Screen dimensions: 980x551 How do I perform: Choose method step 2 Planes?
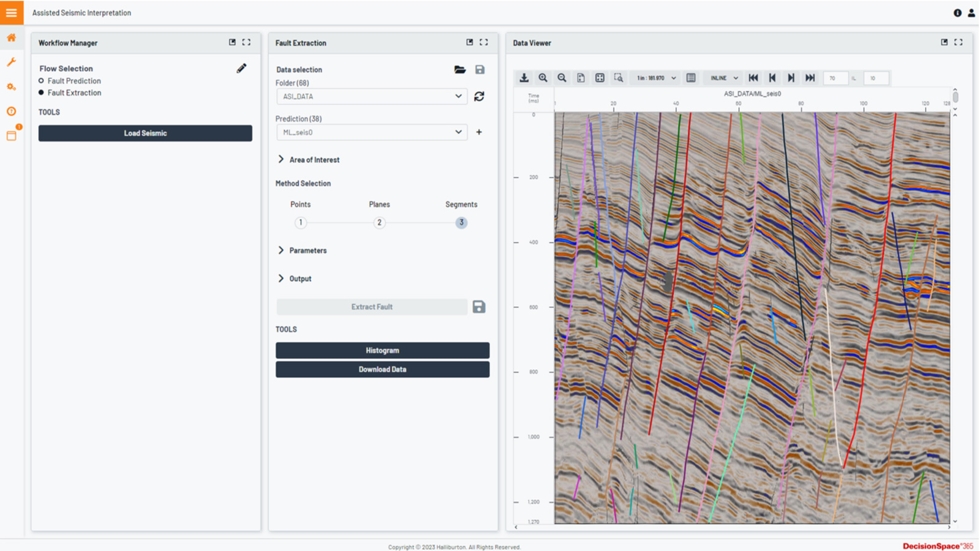(x=379, y=222)
